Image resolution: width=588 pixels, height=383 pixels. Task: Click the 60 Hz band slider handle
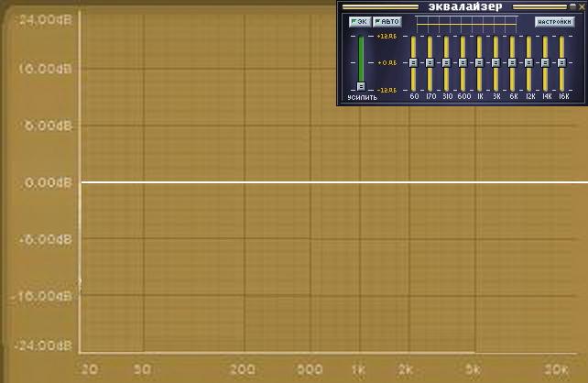click(x=413, y=62)
